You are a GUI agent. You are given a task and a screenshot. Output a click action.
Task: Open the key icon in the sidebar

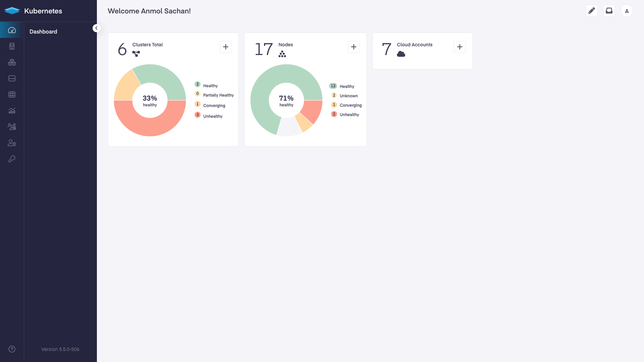tap(12, 159)
